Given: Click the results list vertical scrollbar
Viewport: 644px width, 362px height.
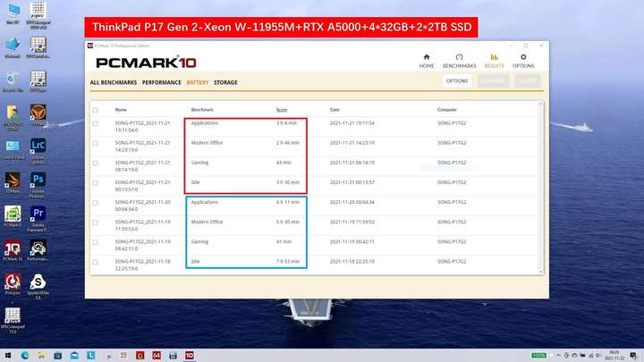Looking at the screenshot, I should 540,188.
